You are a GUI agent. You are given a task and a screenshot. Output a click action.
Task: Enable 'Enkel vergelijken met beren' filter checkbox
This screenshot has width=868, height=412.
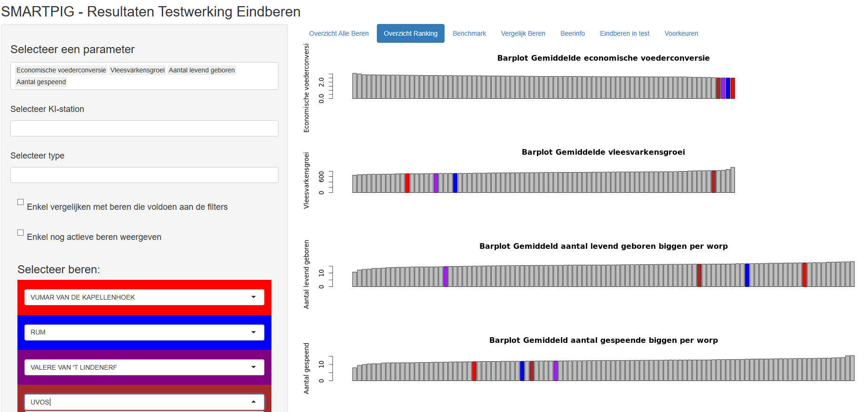[x=21, y=202]
